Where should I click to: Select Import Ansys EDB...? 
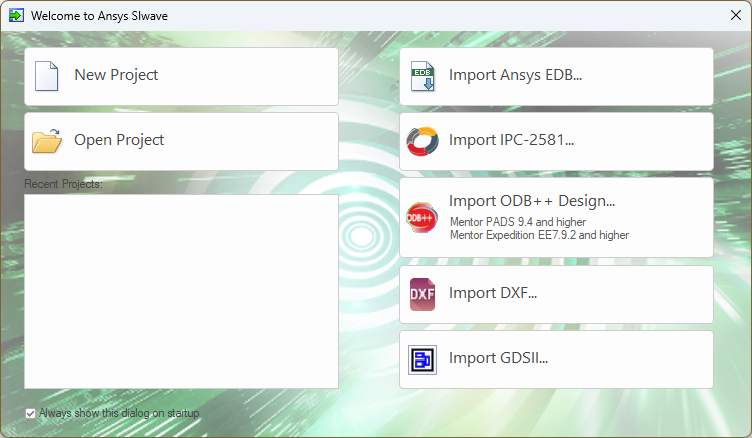(x=556, y=76)
